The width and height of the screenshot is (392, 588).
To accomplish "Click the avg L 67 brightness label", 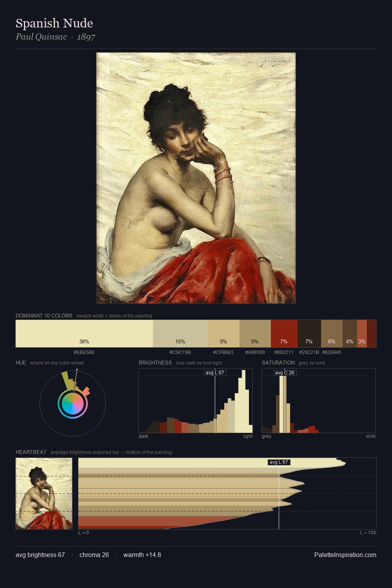I will pyautogui.click(x=215, y=373).
